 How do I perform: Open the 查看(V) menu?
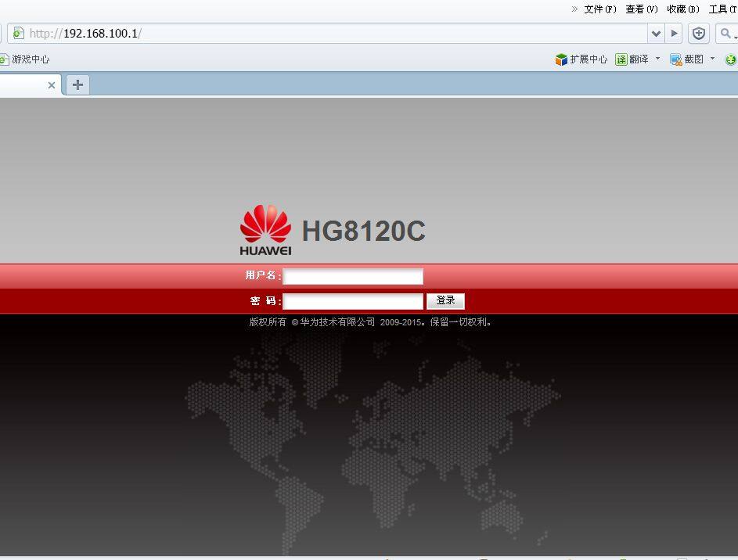[x=642, y=9]
